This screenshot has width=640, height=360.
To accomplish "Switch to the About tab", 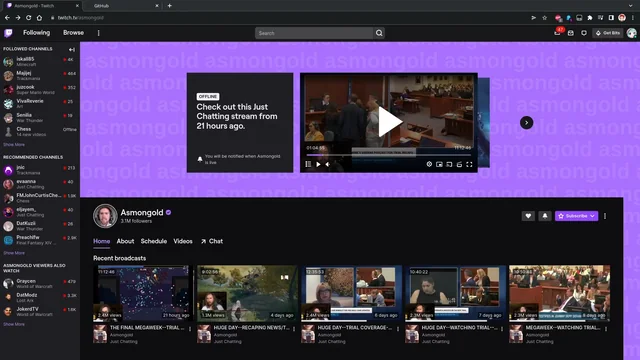I will 125,241.
